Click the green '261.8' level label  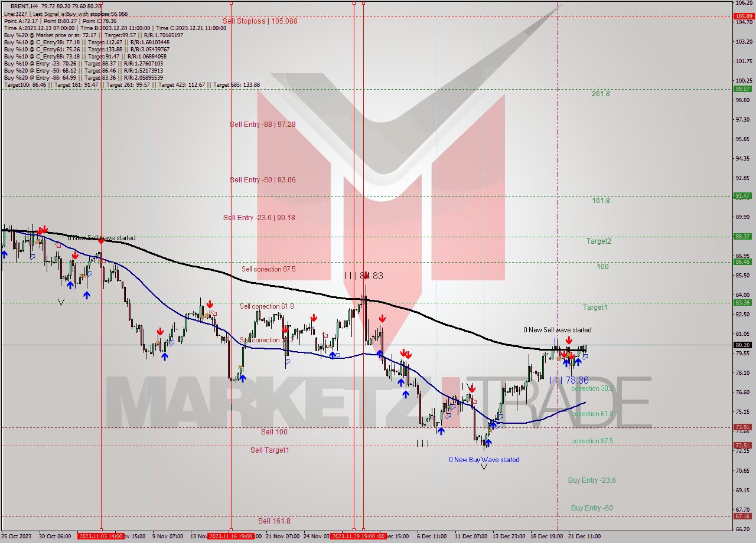[601, 93]
